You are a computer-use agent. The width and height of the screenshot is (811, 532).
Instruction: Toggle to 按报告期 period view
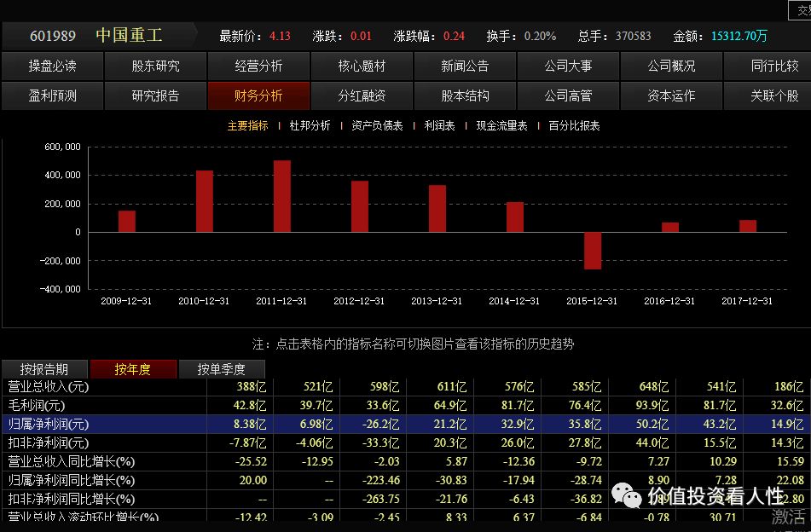tap(45, 368)
